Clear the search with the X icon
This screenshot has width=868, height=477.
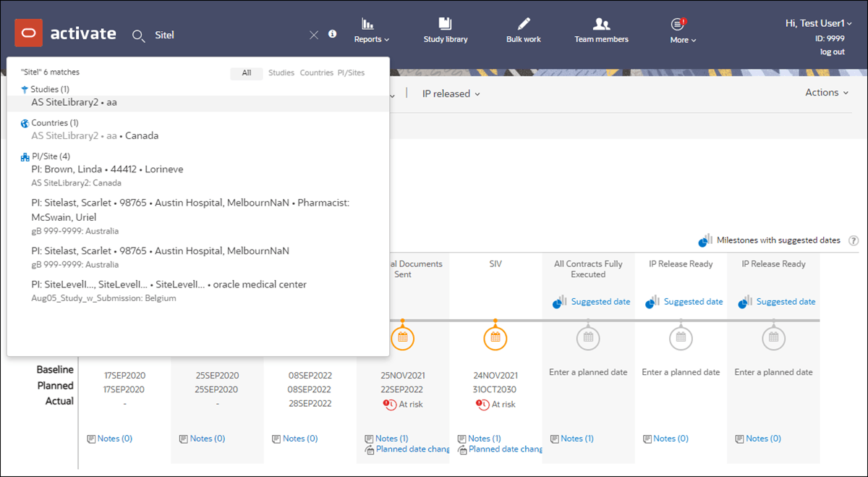[x=314, y=35]
